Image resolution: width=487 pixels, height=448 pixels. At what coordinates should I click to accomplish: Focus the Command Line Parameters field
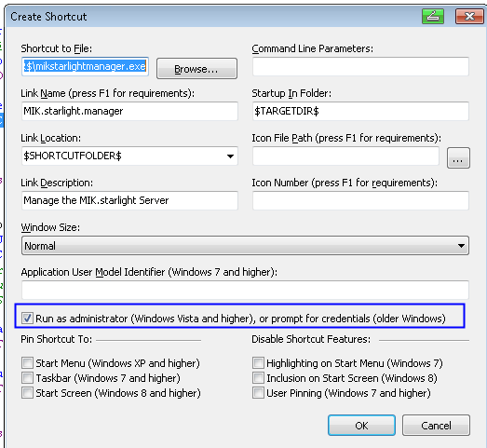click(x=360, y=66)
